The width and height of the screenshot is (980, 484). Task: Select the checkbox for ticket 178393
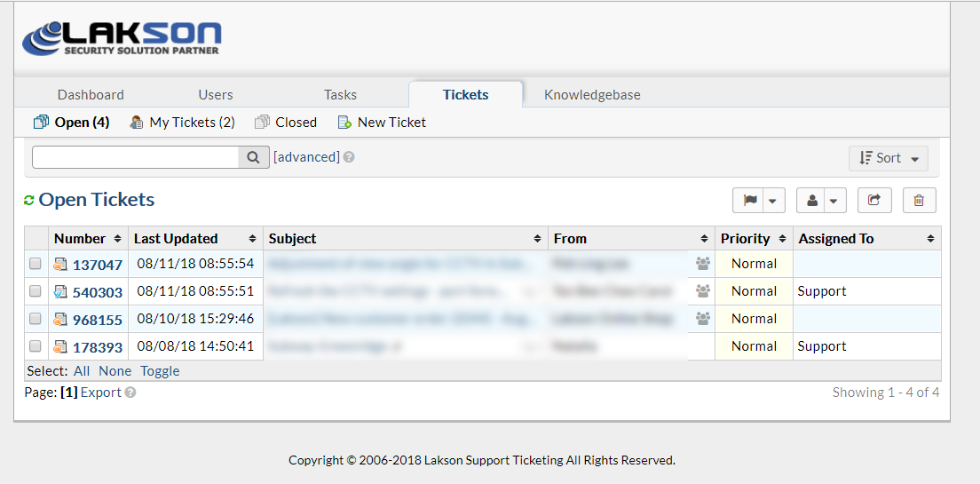click(36, 346)
